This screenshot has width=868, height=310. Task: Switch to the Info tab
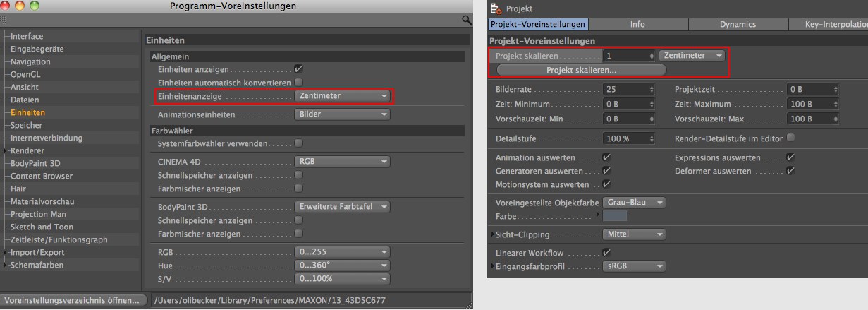637,25
